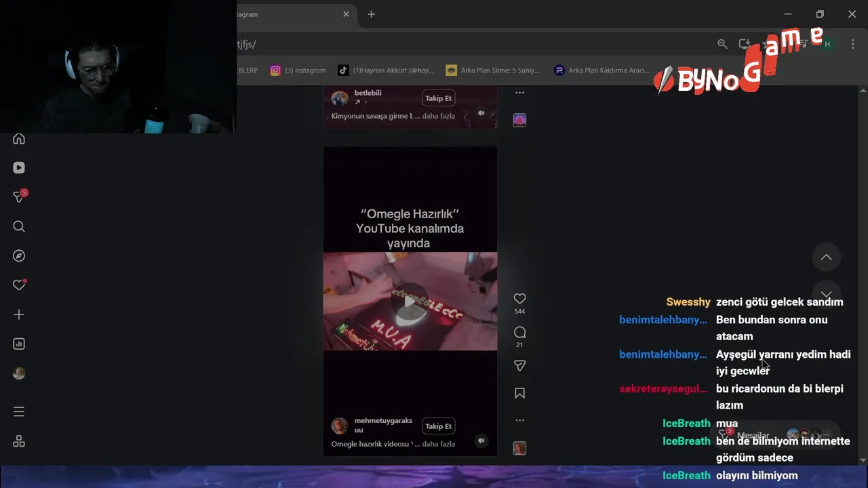Toggle sound on betlebili reel

point(481,113)
